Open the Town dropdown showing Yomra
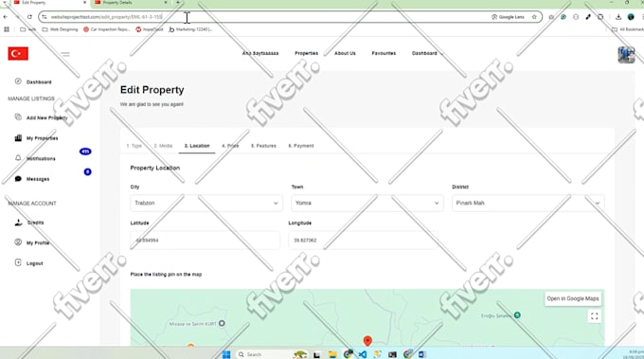The image size is (644, 359). pos(367,203)
